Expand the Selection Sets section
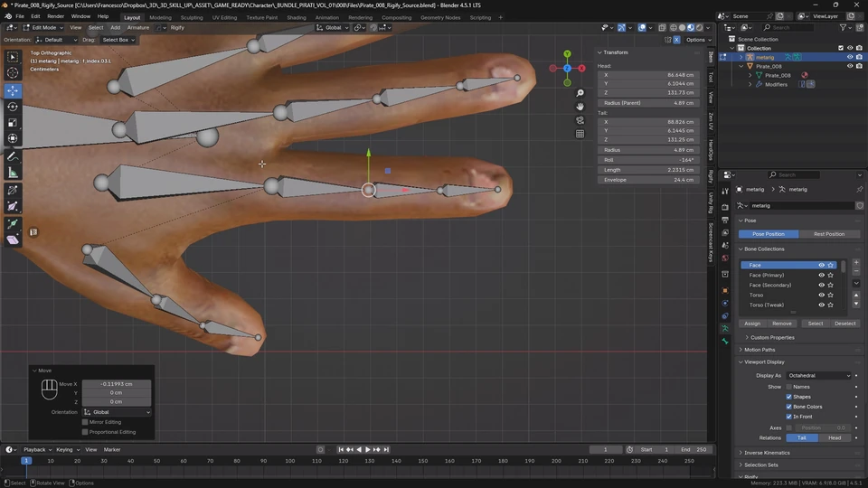The height and width of the screenshot is (488, 868). point(760,465)
